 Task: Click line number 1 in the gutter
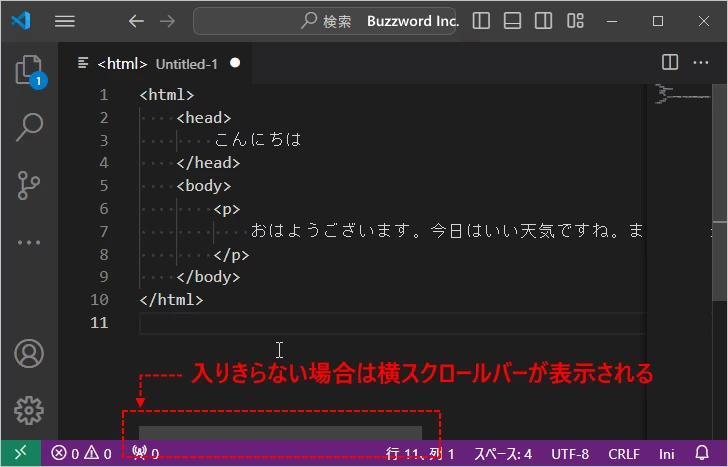point(104,95)
